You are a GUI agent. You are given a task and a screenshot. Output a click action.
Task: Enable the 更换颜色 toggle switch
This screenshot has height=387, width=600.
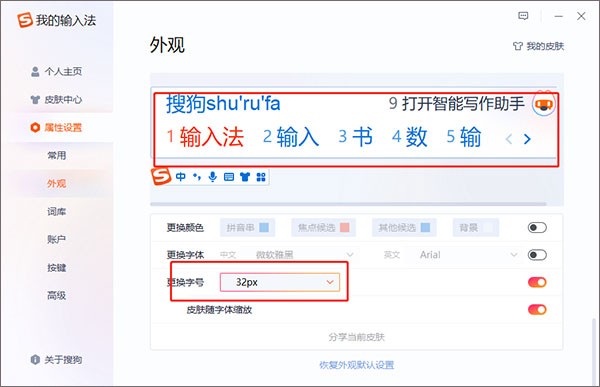pos(537,228)
